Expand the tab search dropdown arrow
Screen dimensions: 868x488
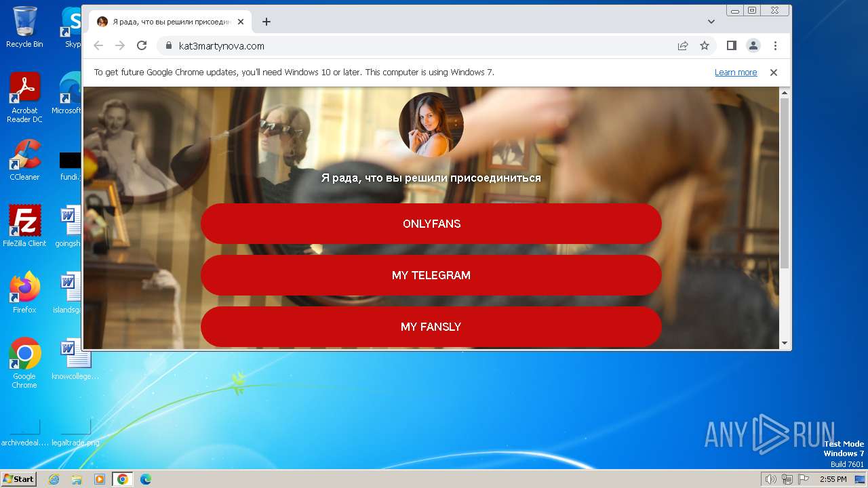711,22
